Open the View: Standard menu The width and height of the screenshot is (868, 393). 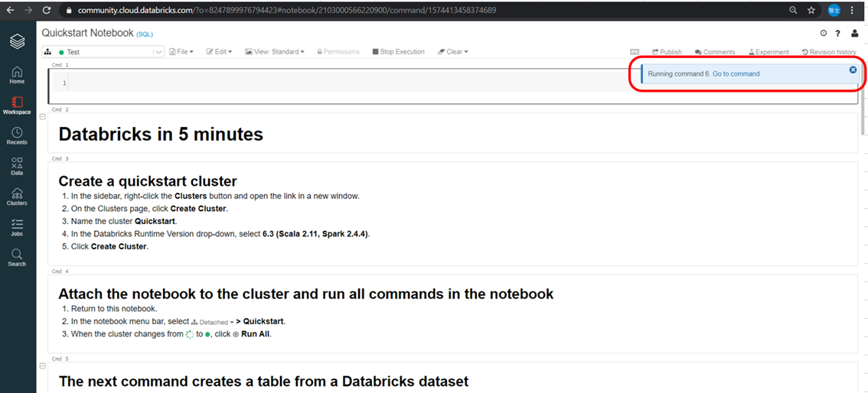pos(275,51)
